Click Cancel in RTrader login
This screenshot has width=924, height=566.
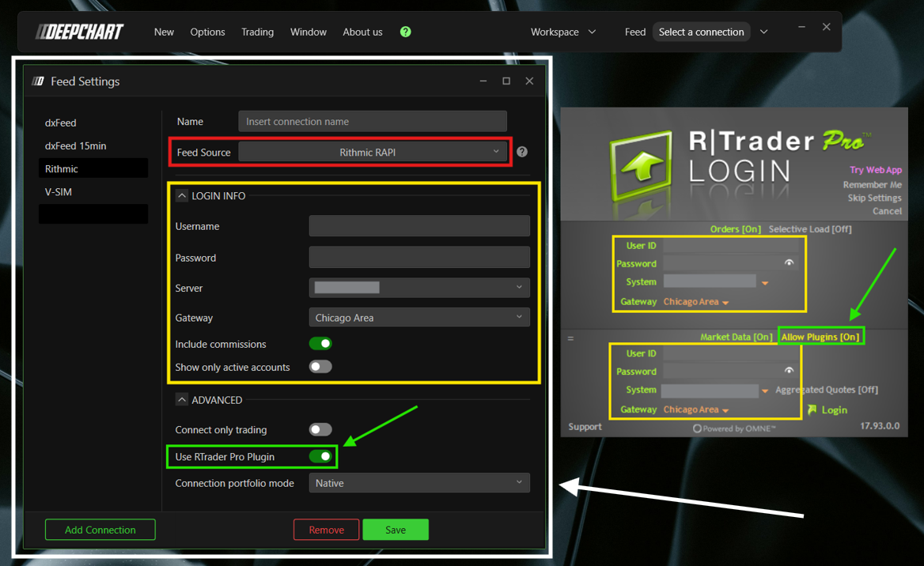(x=887, y=211)
